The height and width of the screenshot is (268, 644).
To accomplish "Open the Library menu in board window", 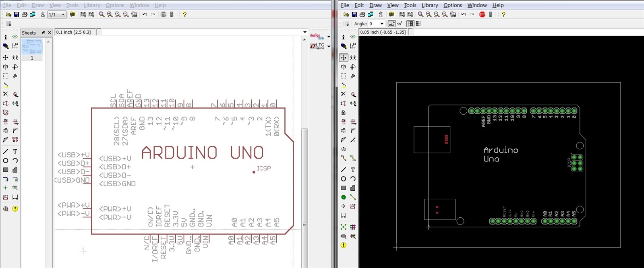I will pos(429,5).
